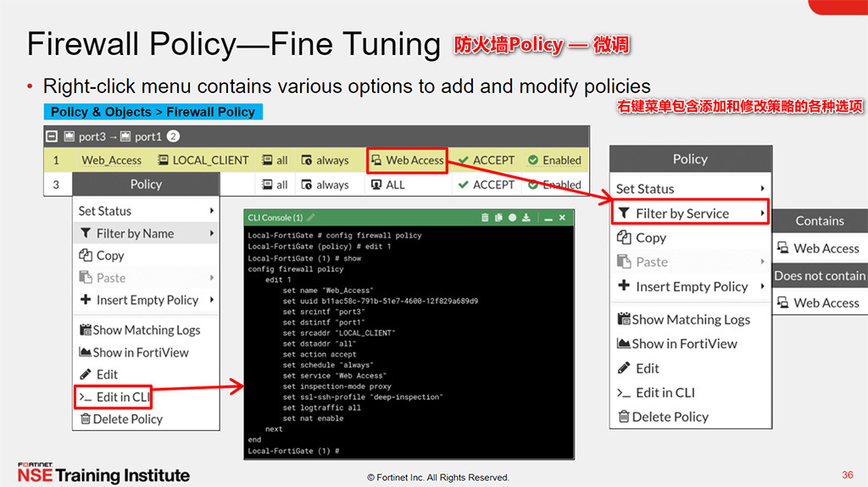The width and height of the screenshot is (868, 487).
Task: Select Filter by Service in right menu
Action: click(690, 213)
